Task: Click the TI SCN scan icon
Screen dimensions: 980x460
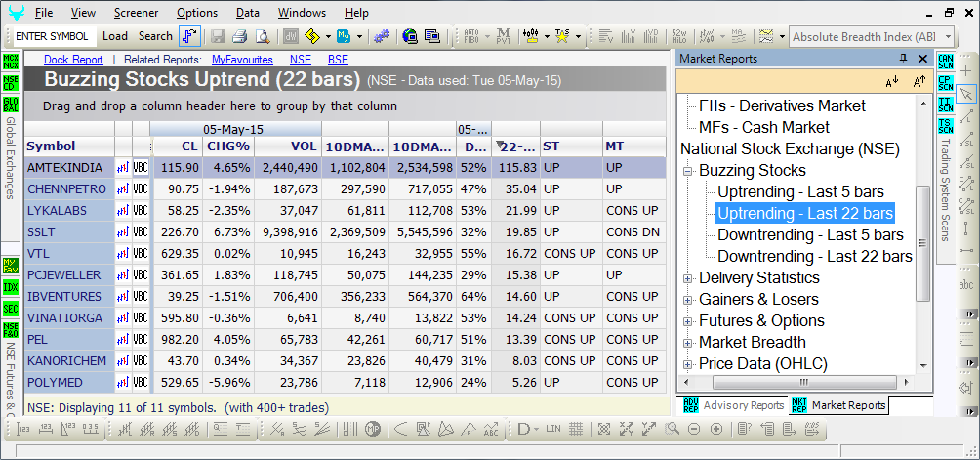Action: [946, 104]
